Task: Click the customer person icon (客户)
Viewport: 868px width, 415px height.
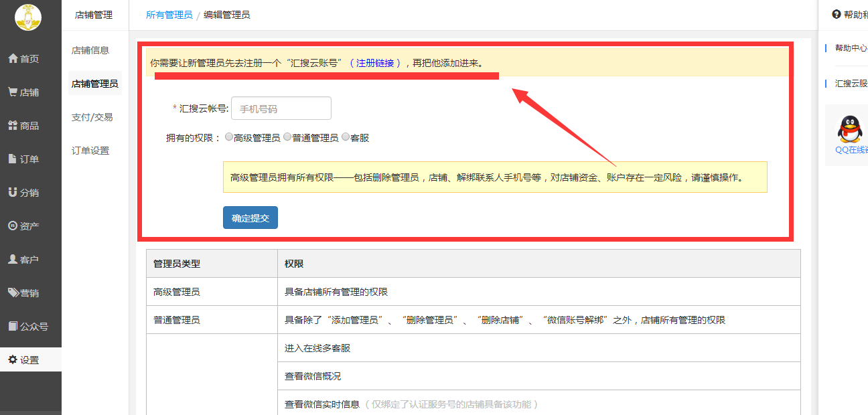Action: [x=13, y=260]
